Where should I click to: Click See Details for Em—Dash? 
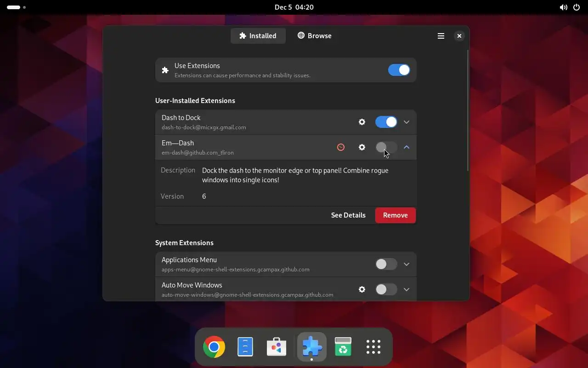(348, 215)
